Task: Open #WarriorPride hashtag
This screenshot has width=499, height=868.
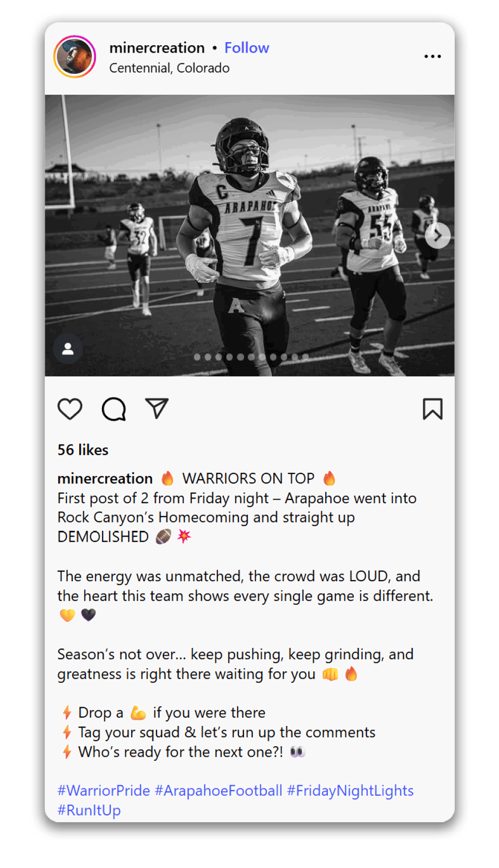Action: tap(104, 790)
